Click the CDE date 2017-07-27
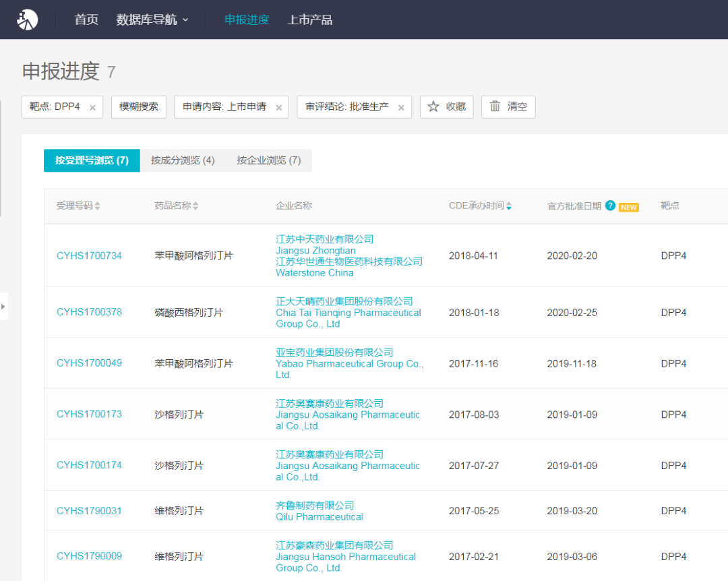Viewport: 728px width, 581px height. [474, 466]
